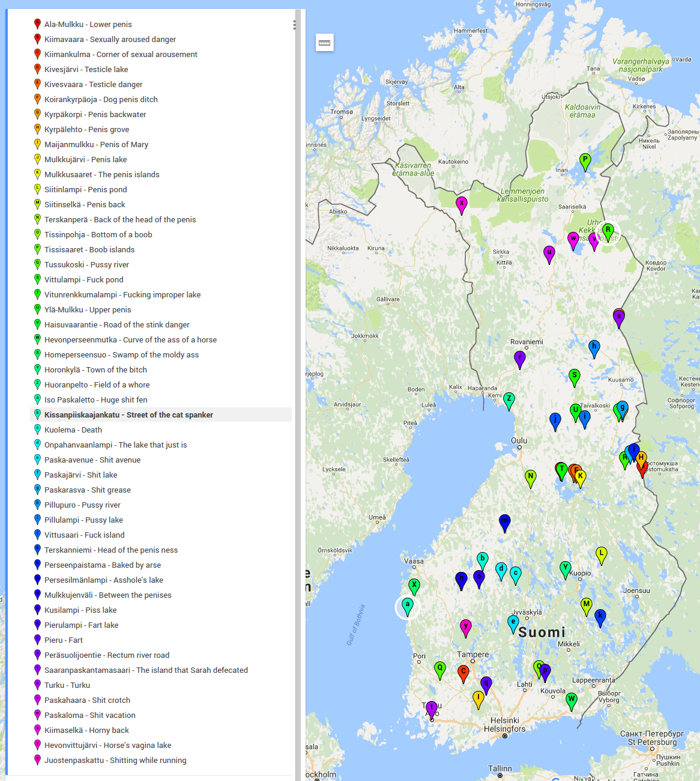Click the purple u marker near Kittilä
The image size is (700, 781).
549,255
